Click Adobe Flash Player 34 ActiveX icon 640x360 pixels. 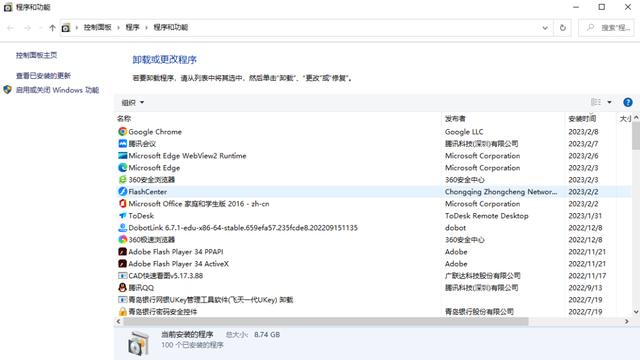pyautogui.click(x=122, y=264)
